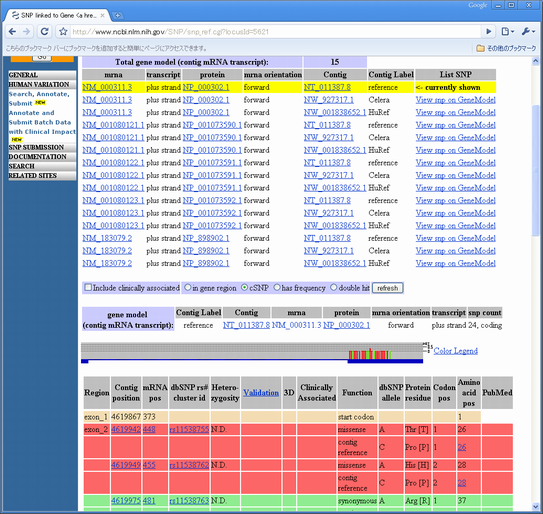Open the Validation column header link

[x=261, y=393]
